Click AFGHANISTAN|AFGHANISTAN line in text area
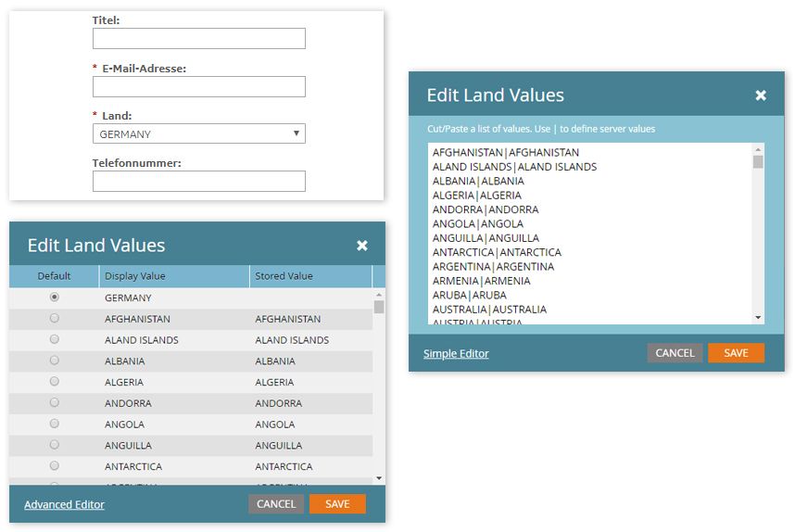This screenshot has width=795, height=532. click(x=506, y=152)
